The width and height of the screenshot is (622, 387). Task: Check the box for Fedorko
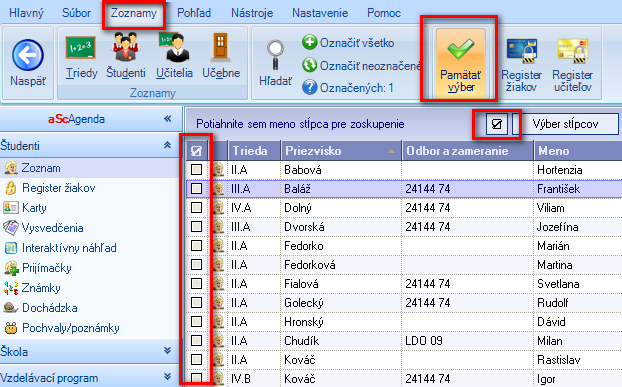(196, 245)
